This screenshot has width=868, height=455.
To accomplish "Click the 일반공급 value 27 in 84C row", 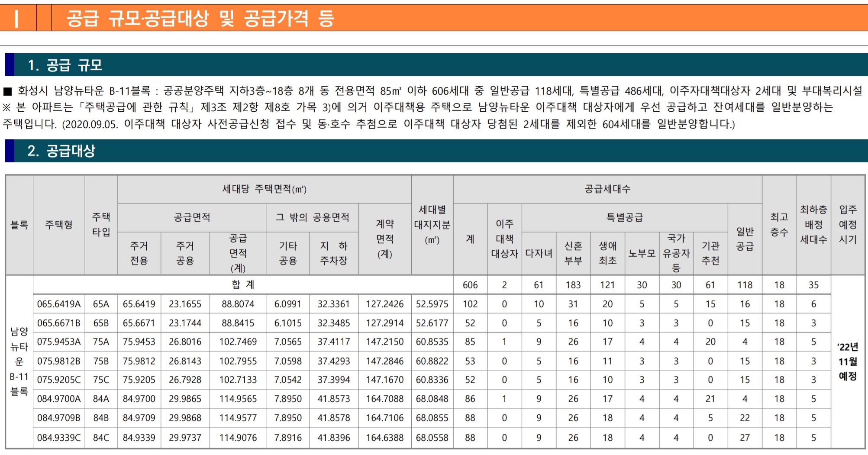I will point(745,438).
